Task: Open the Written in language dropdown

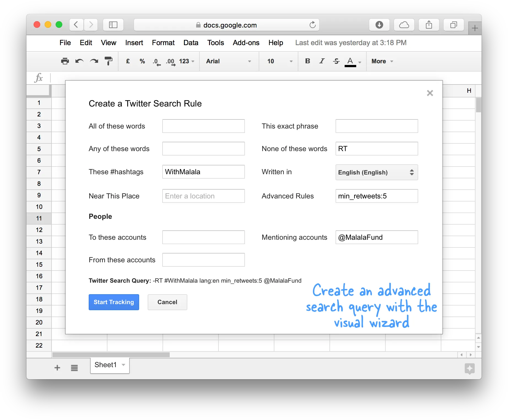Action: coord(377,172)
